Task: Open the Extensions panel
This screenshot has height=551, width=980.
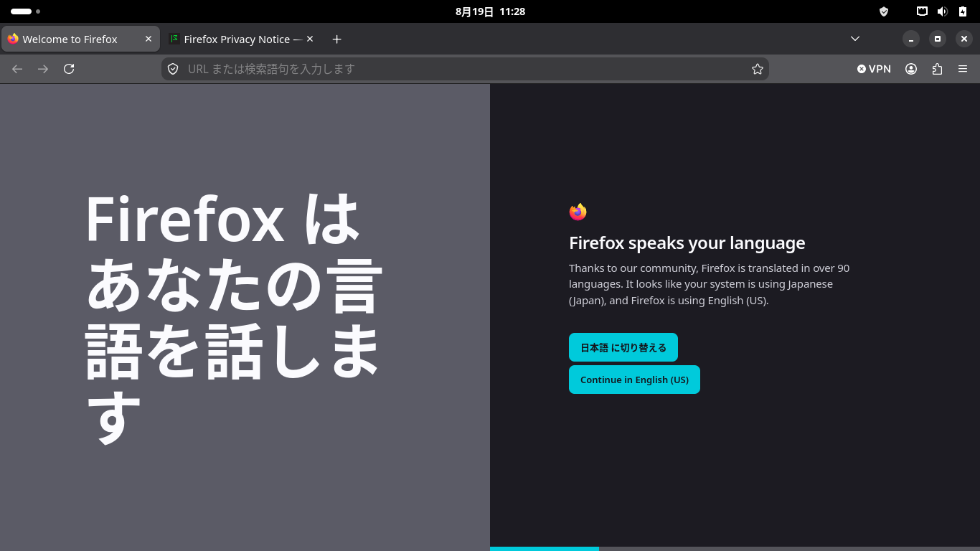Action: click(937, 69)
